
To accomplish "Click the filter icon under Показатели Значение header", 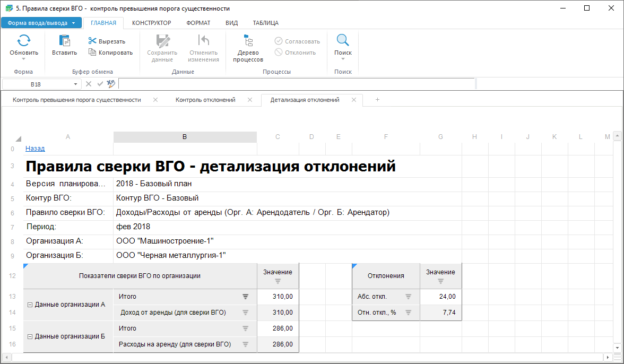I will tap(278, 281).
